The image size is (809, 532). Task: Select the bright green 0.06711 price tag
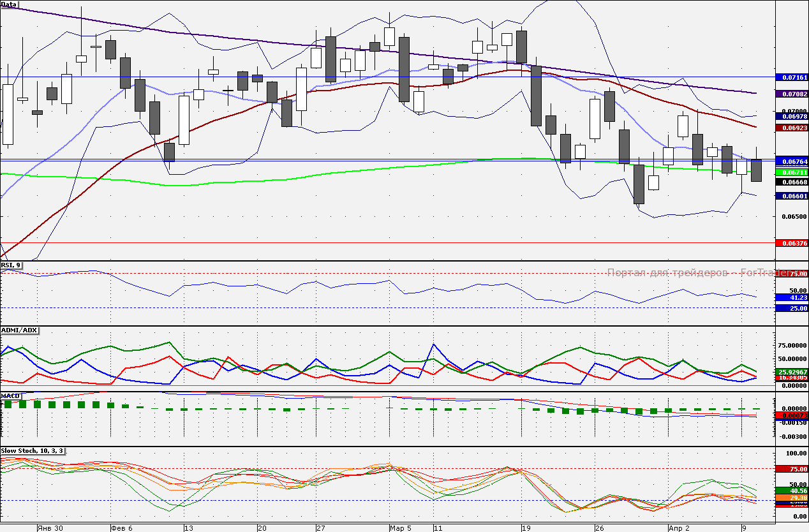coord(792,172)
